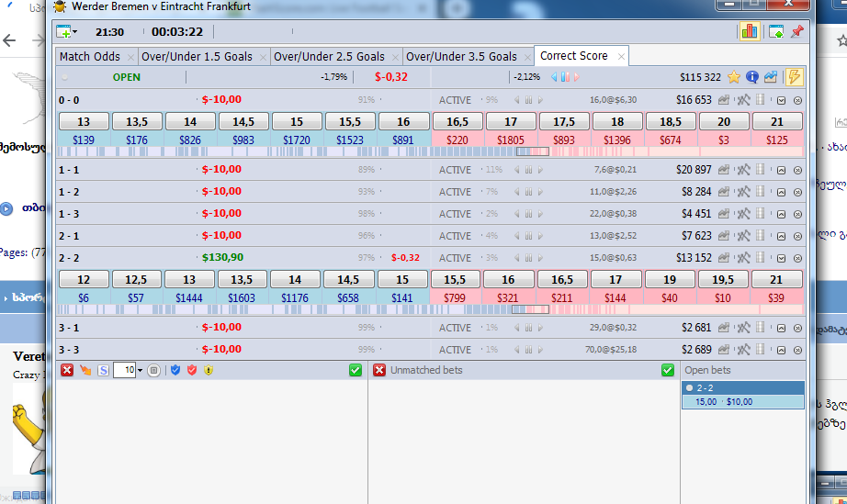Click the 0 - 0 ladder price range slider handle

(533, 152)
